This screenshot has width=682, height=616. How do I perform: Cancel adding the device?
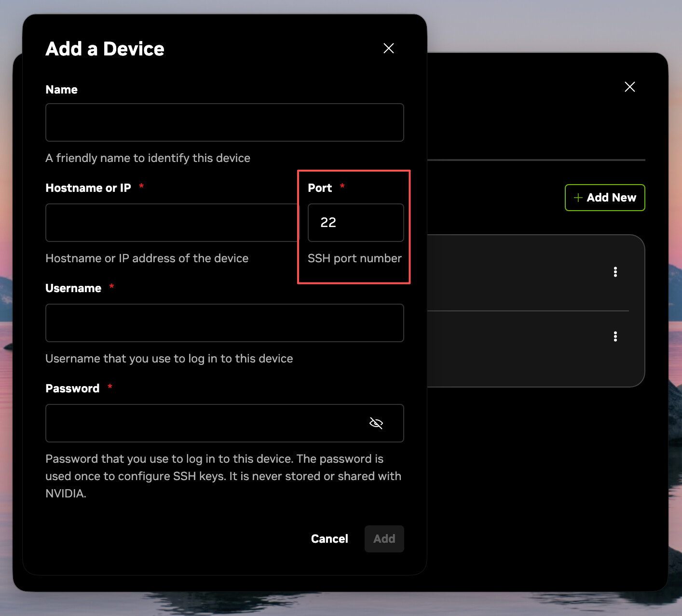329,539
